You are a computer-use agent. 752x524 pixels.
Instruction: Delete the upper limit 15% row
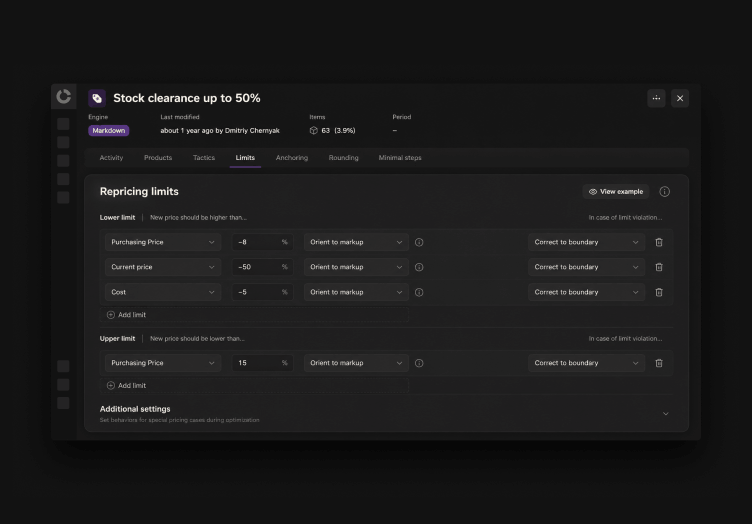659,363
